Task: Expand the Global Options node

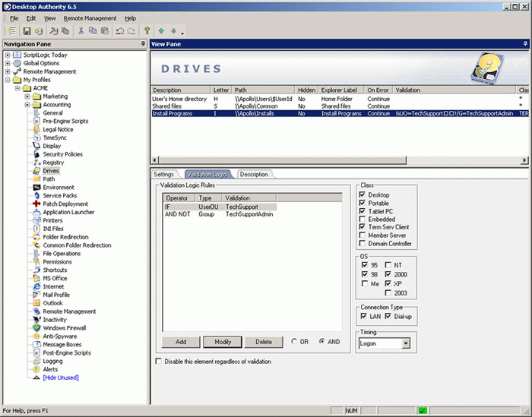Action: [8, 63]
